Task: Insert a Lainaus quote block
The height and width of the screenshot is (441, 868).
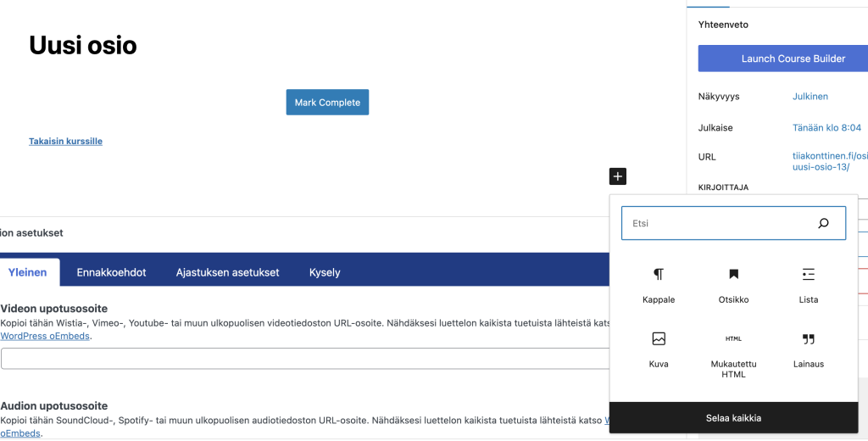Action: (808, 349)
